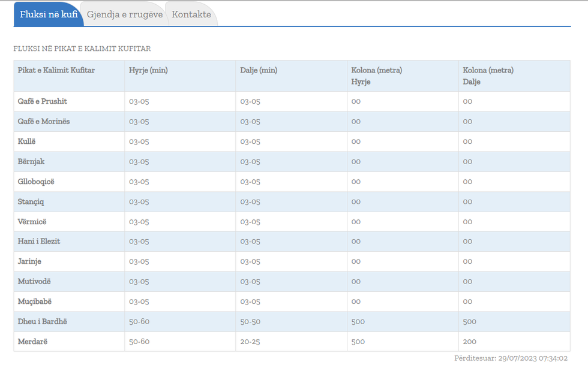
Task: Click the Hani i Elezit row name
Action: [x=39, y=241]
